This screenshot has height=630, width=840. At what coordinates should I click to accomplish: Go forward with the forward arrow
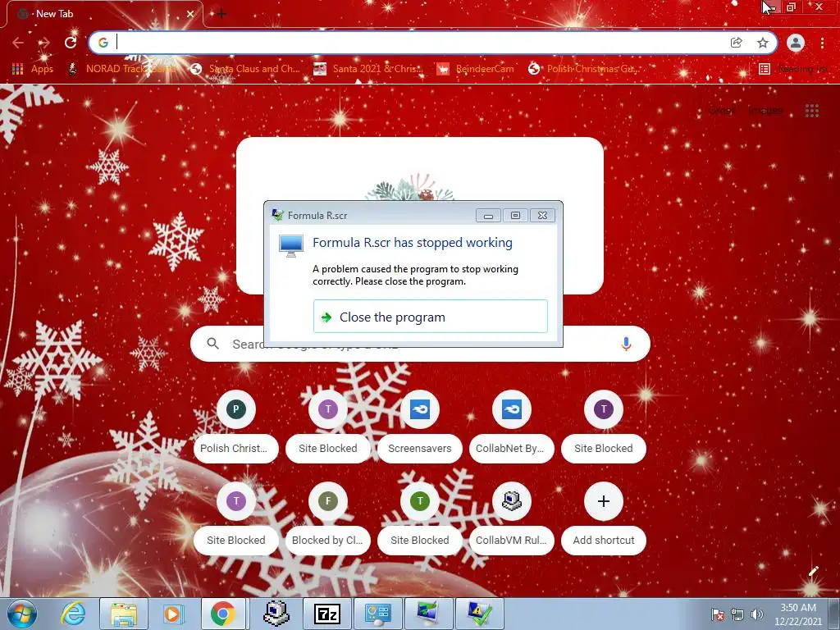(44, 43)
